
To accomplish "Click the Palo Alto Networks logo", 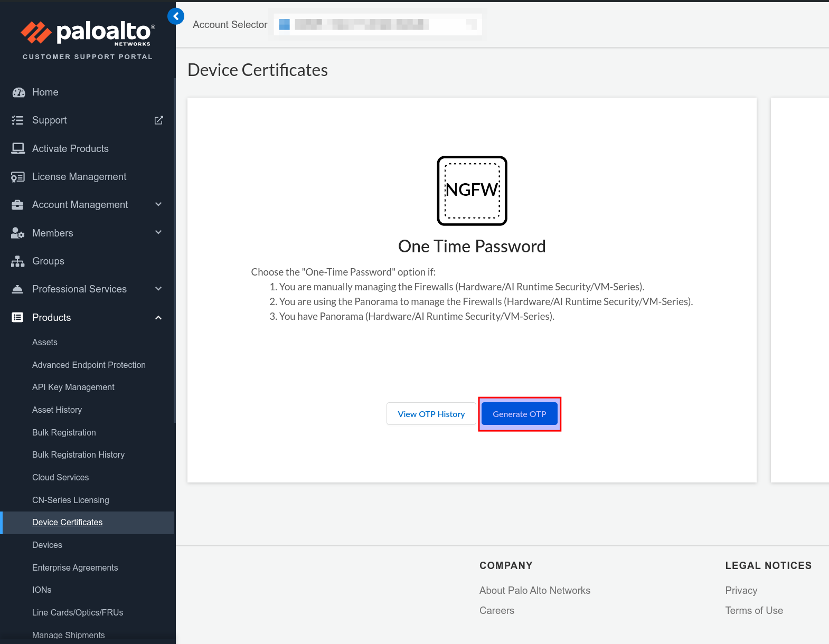I will (x=88, y=33).
